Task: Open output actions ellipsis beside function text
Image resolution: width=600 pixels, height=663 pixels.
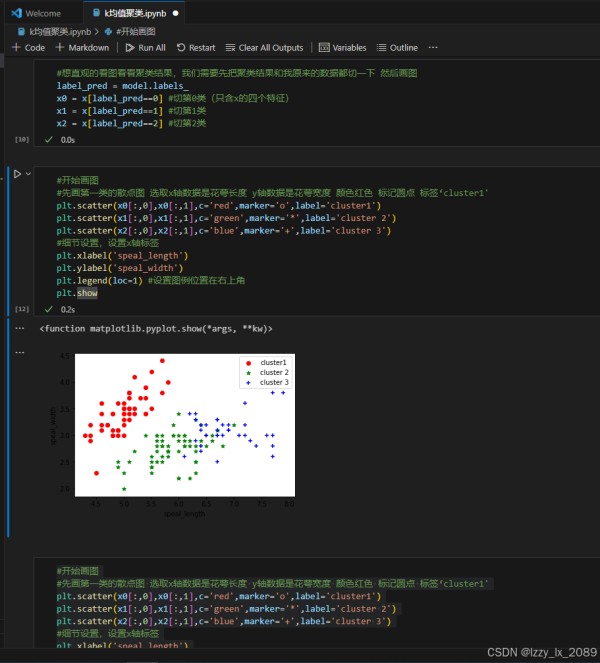Action: [x=20, y=329]
